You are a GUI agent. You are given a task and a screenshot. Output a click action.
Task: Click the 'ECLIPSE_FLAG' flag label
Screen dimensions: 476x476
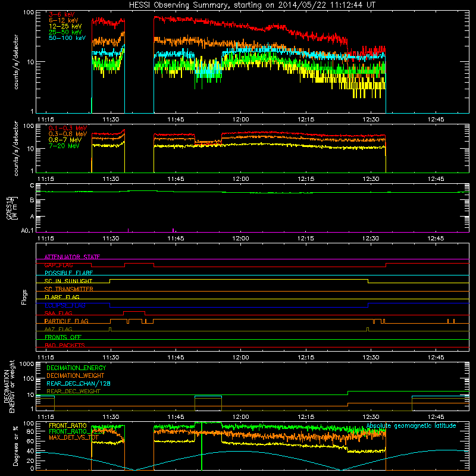tap(65, 305)
